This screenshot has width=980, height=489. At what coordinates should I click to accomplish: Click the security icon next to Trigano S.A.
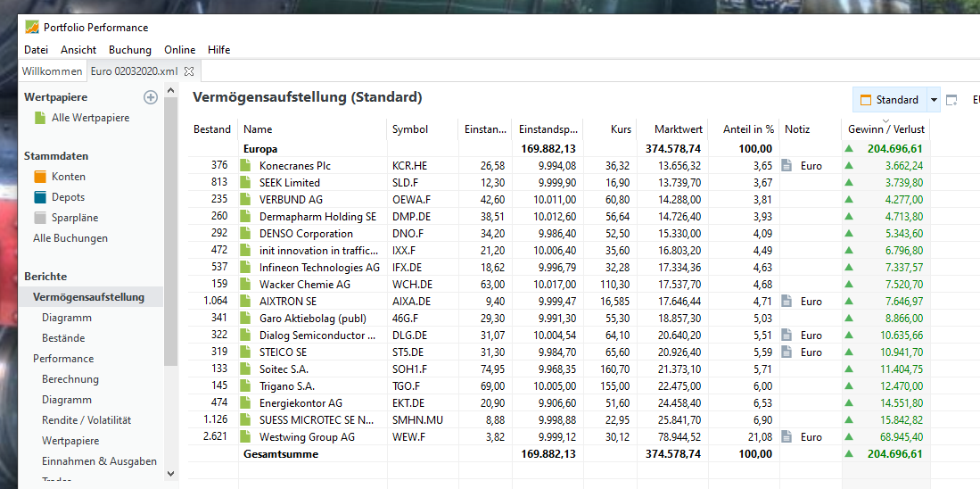(x=246, y=385)
